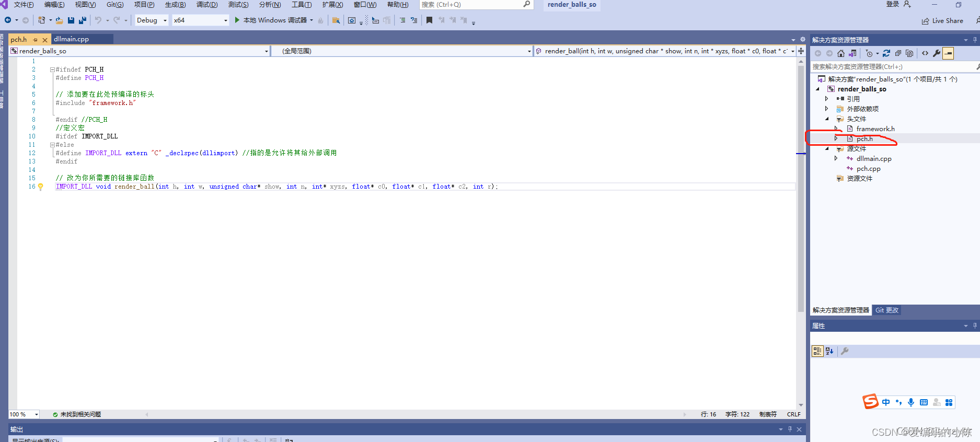Click the save all files icon
The width and height of the screenshot is (980, 442).
click(x=83, y=20)
